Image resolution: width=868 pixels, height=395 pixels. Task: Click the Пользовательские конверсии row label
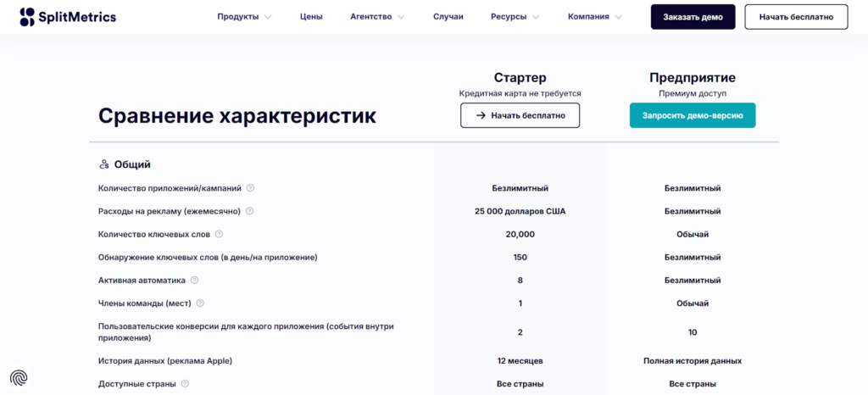(246, 332)
